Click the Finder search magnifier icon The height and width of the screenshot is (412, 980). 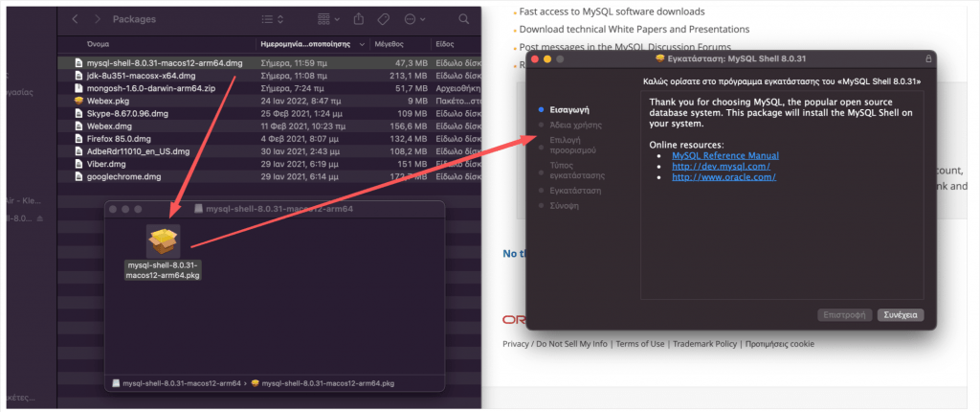click(464, 19)
